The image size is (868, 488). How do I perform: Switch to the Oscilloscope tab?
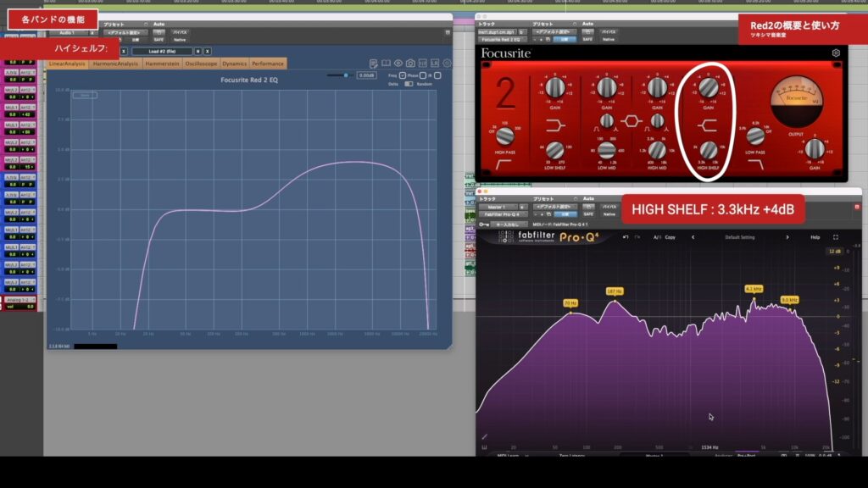(x=201, y=64)
